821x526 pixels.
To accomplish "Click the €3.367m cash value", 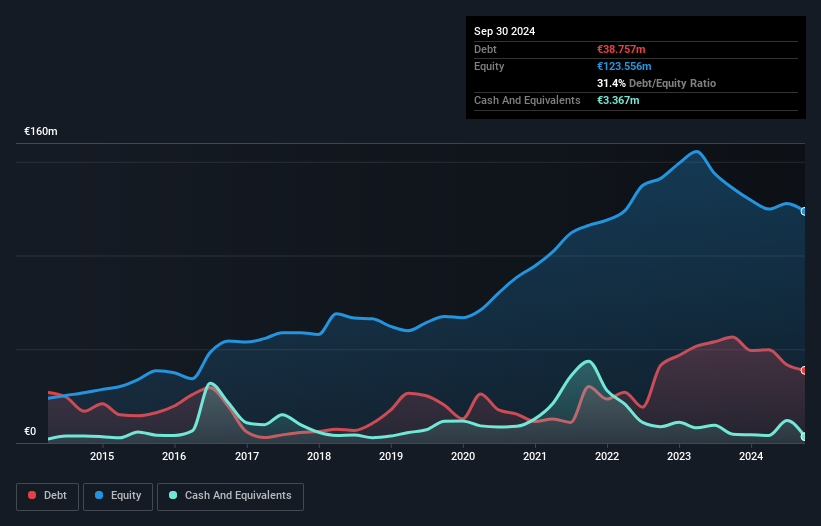I will pos(618,100).
